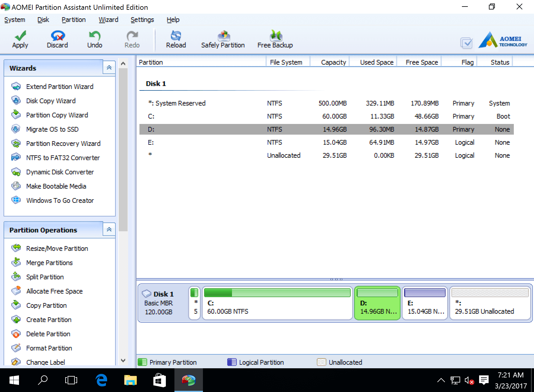The image size is (534, 392).
Task: Click the Primary Partition legend swatch
Action: click(143, 362)
